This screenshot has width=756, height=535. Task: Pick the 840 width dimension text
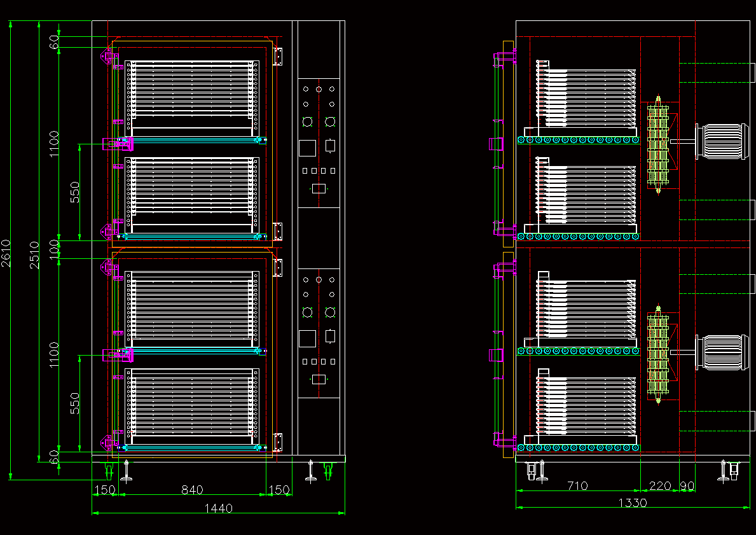192,490
